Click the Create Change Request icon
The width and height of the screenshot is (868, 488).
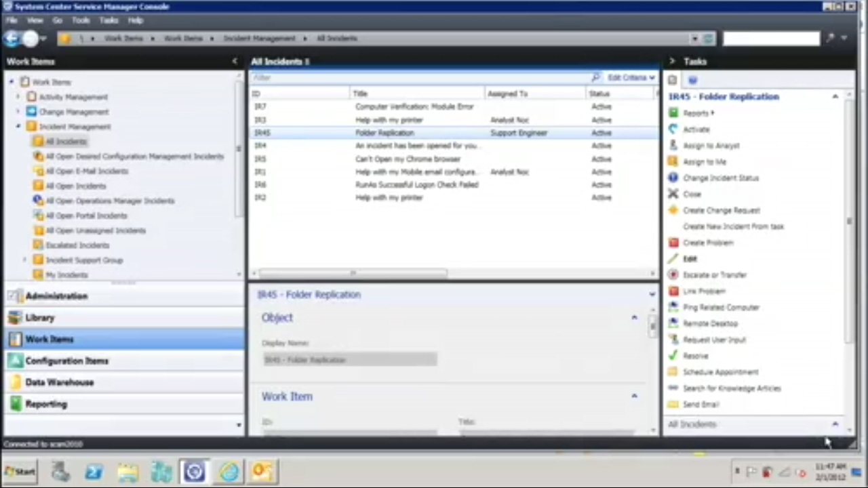(673, 210)
